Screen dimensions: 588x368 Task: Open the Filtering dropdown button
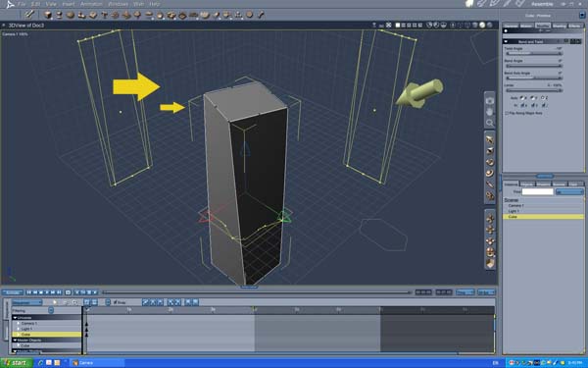point(51,310)
